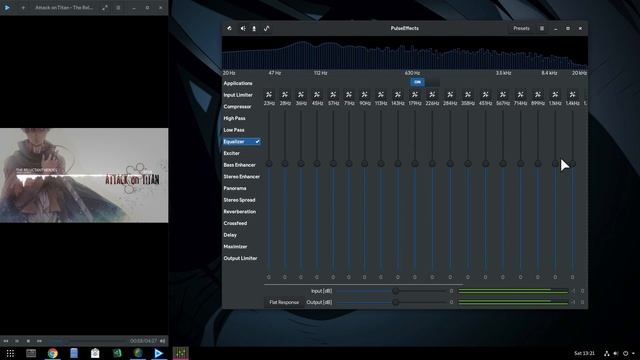The height and width of the screenshot is (360, 640).
Task: Open settings for the 714Hz band
Action: pyautogui.click(x=520, y=95)
